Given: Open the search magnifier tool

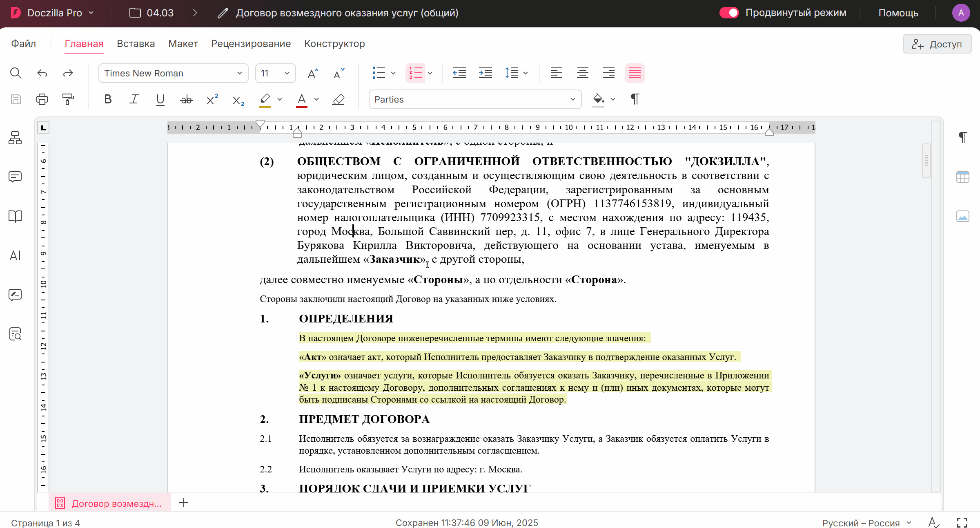Looking at the screenshot, I should tap(16, 73).
